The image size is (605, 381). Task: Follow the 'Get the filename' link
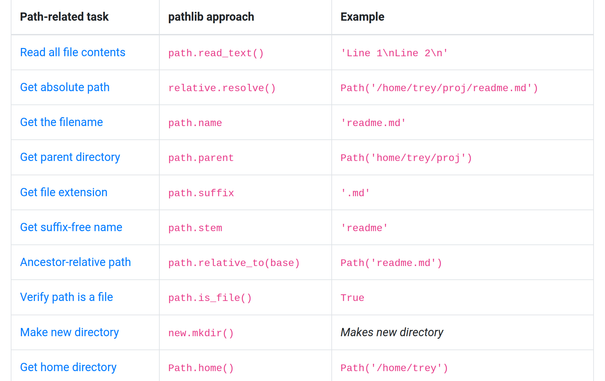click(61, 122)
